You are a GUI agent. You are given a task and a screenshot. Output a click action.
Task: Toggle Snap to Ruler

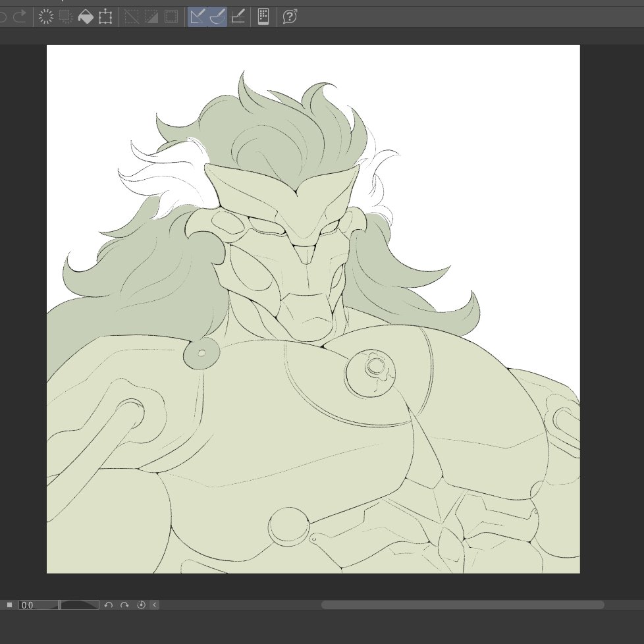click(x=198, y=16)
